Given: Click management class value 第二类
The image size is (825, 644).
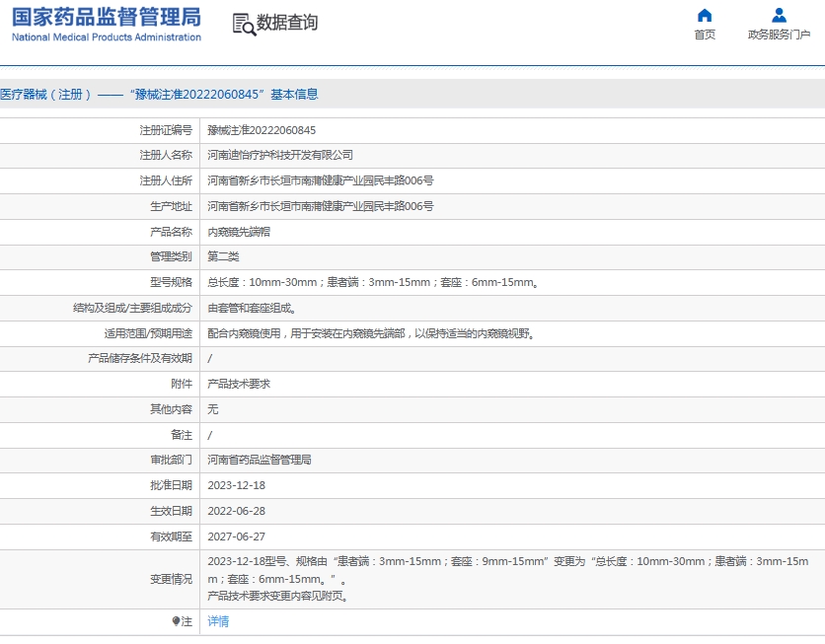Looking at the screenshot, I should pyautogui.click(x=223, y=256).
